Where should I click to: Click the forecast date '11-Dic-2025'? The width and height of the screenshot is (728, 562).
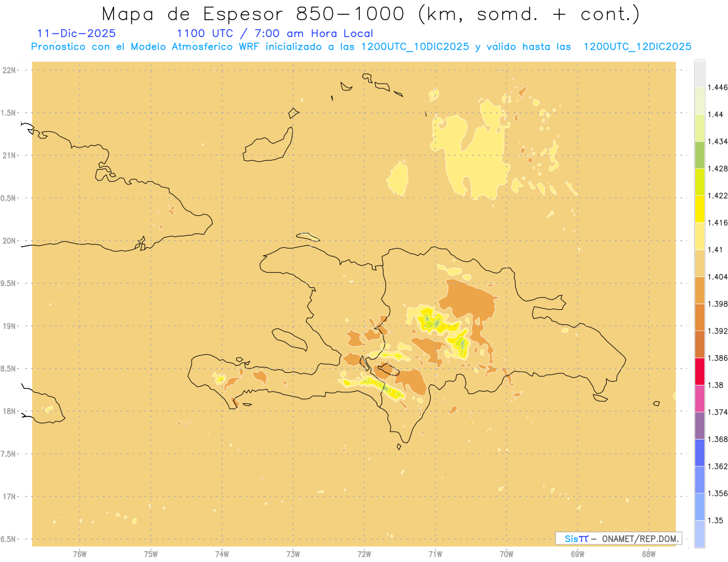76,33
